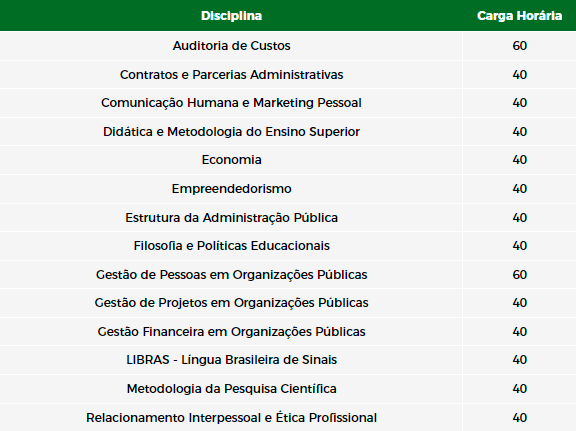Click Estrutura da Administração Pública
The height and width of the screenshot is (431, 576).
pos(231,218)
